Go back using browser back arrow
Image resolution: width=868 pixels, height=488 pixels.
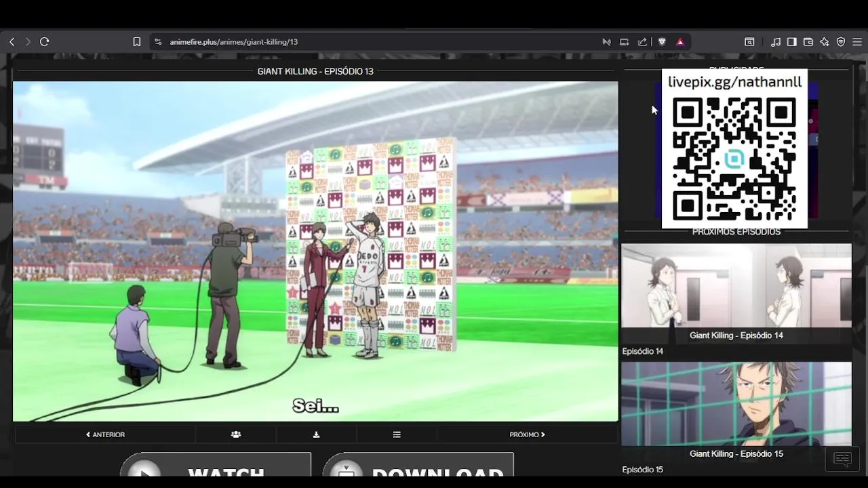pyautogui.click(x=12, y=42)
